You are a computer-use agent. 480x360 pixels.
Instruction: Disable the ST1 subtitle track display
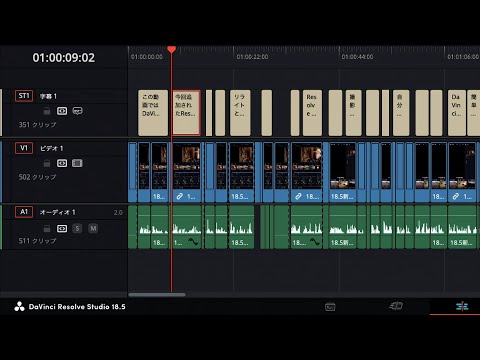[x=77, y=111]
